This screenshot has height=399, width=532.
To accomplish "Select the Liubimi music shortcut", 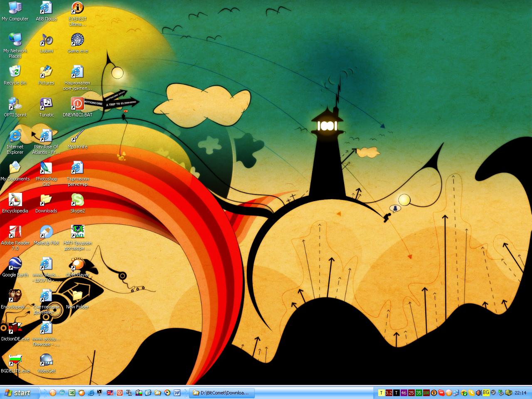I will (x=46, y=44).
